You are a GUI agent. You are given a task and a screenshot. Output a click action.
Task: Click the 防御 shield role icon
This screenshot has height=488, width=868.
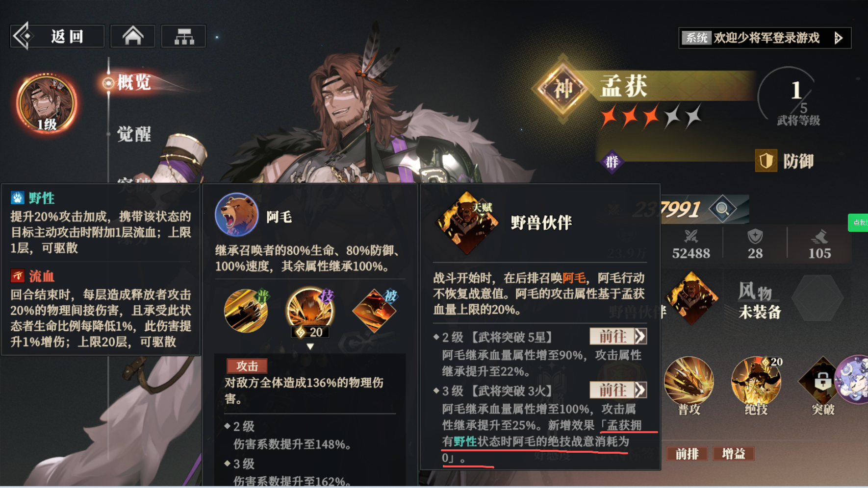766,161
